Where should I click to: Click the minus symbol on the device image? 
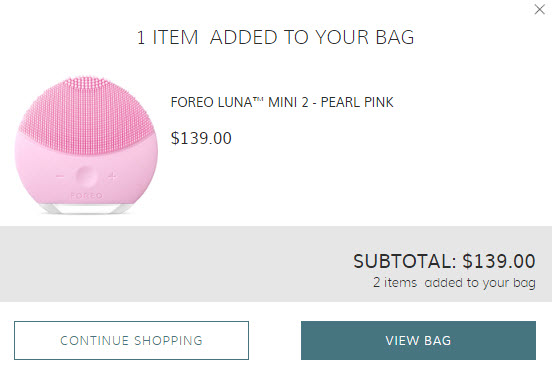click(60, 176)
